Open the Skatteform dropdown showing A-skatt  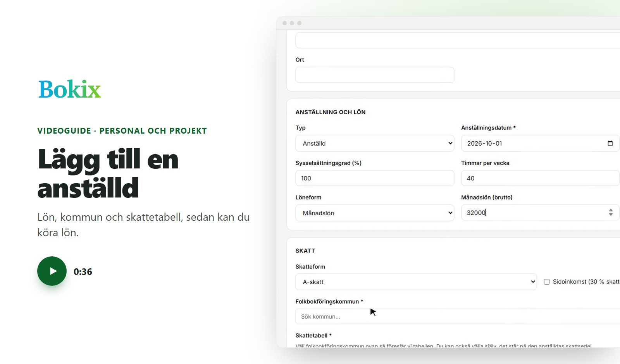tap(416, 282)
